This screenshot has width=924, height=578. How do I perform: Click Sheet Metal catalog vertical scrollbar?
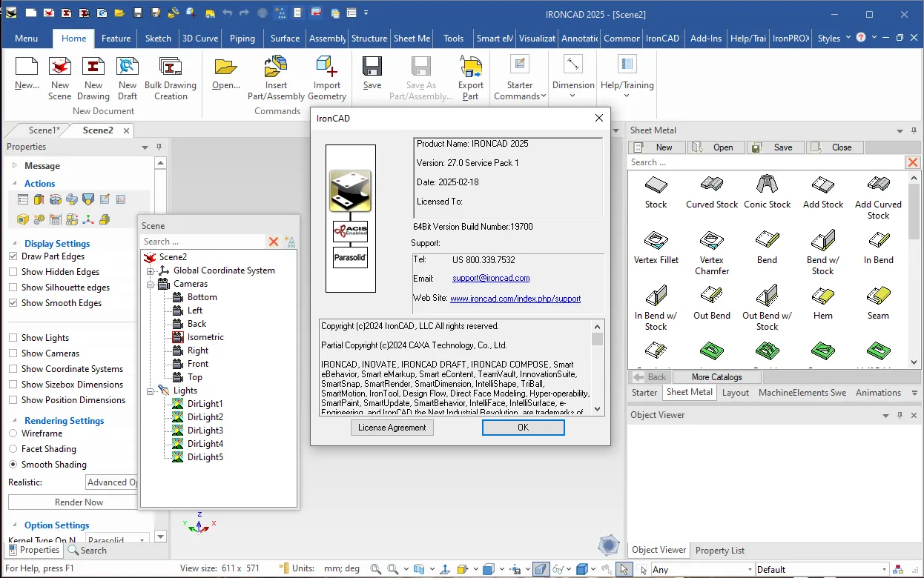914,269
